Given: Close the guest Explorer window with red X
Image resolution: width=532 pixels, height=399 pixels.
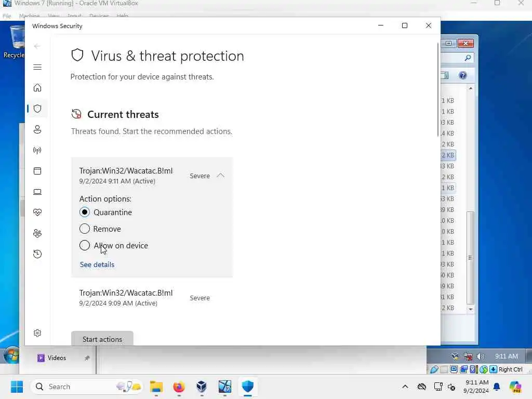Looking at the screenshot, I should [465, 44].
